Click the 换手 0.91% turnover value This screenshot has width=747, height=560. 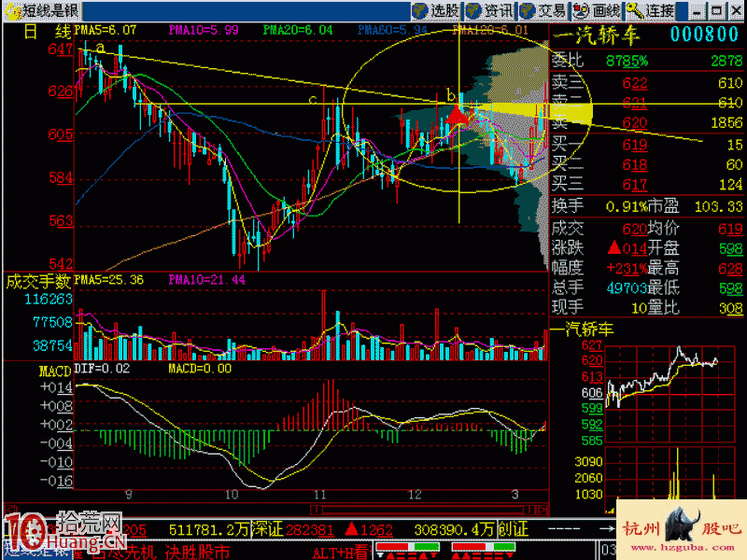click(x=626, y=206)
